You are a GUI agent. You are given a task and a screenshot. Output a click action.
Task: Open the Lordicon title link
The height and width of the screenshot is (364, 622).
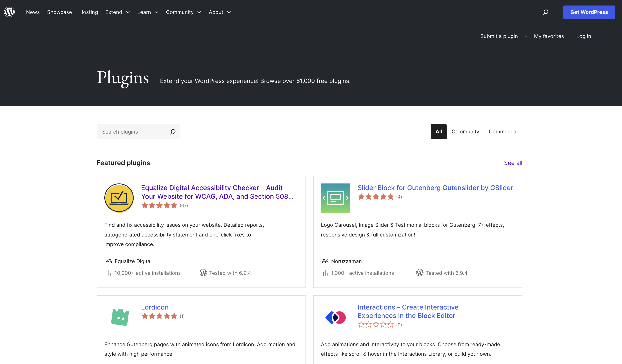pos(155,307)
